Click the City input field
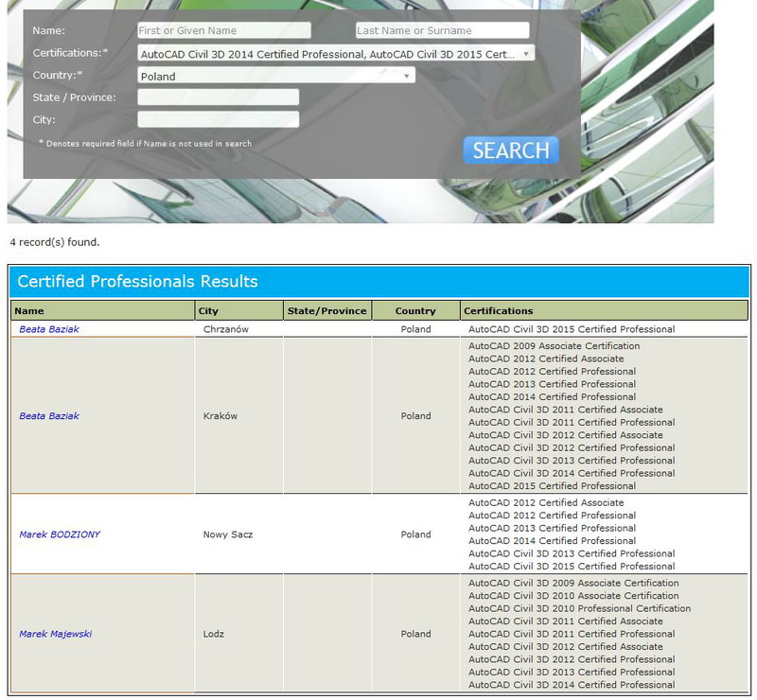Screen dimensions: 757x700 tap(219, 119)
